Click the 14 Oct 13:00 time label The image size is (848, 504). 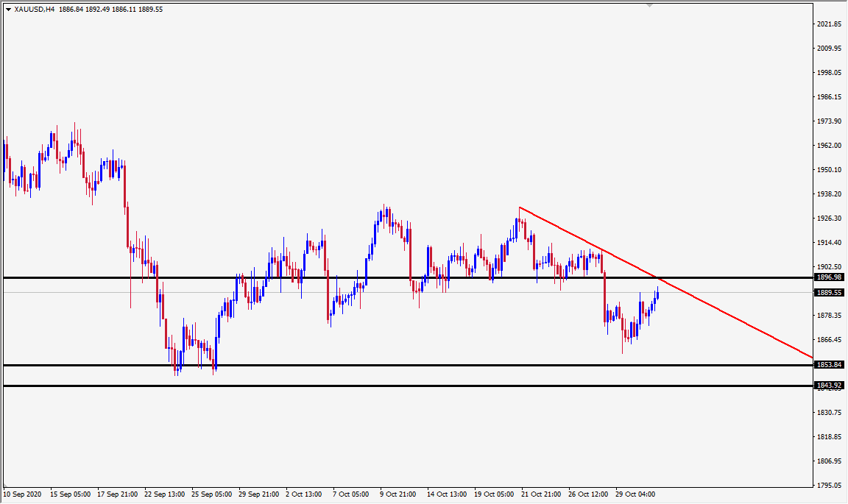coord(447,494)
